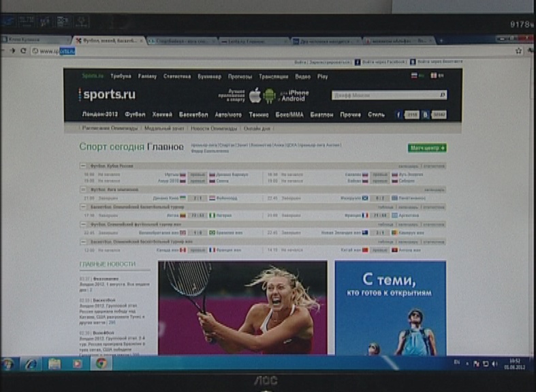Click the green Android robot icon
Viewport: 536px width, 392px height.
pyautogui.click(x=270, y=96)
